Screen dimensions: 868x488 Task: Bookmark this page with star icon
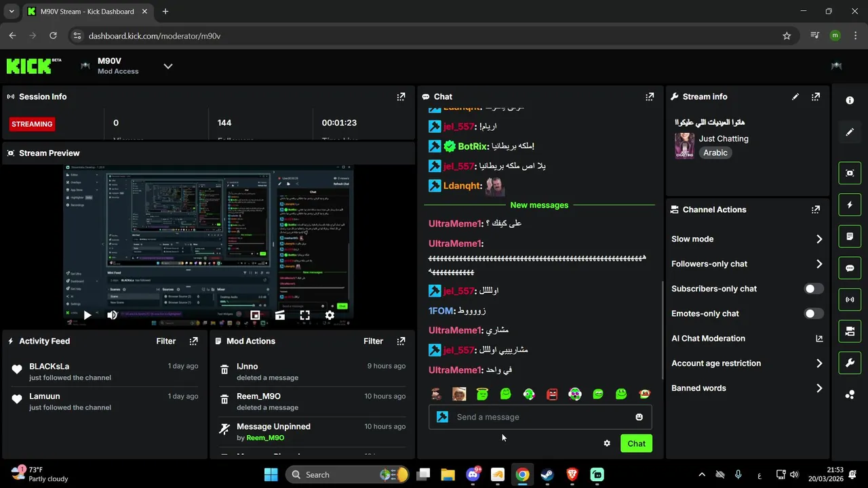[x=787, y=36]
